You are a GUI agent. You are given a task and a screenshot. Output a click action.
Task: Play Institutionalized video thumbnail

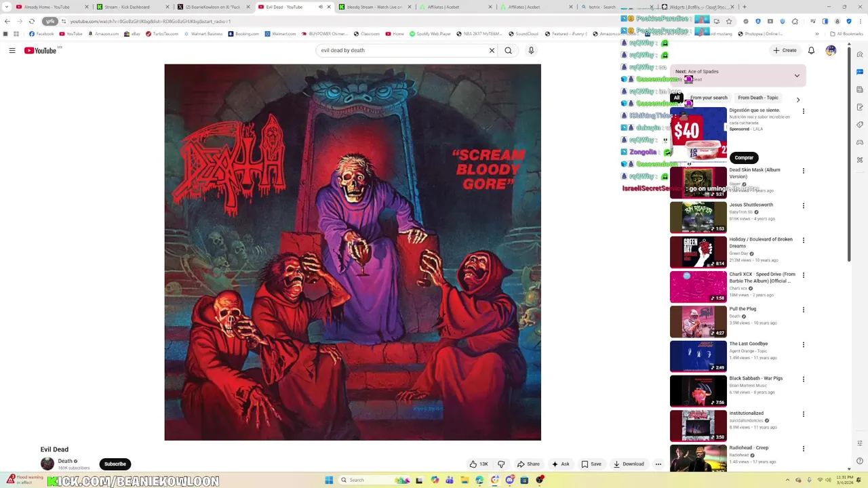point(698,426)
